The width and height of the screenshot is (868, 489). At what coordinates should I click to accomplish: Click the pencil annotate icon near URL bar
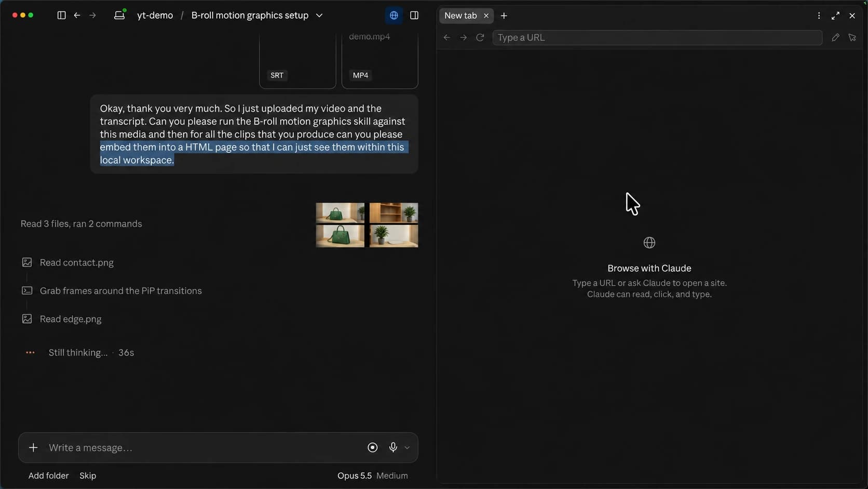pos(835,37)
